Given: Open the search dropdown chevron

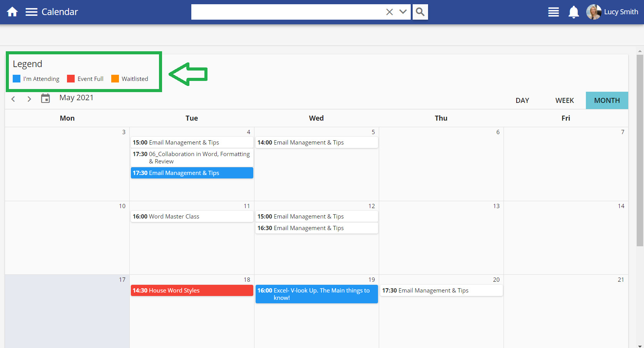Looking at the screenshot, I should point(403,12).
